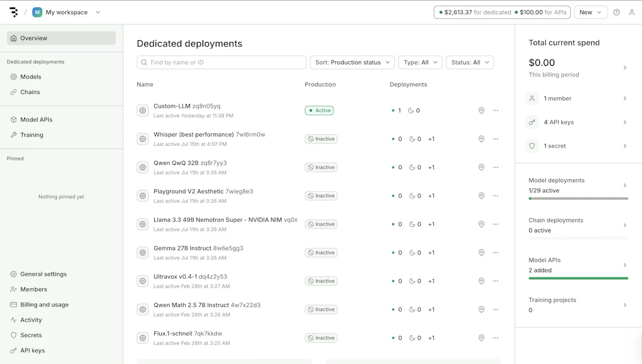Click the Find by name or ID search field
The height and width of the screenshot is (364, 642).
[x=221, y=62]
